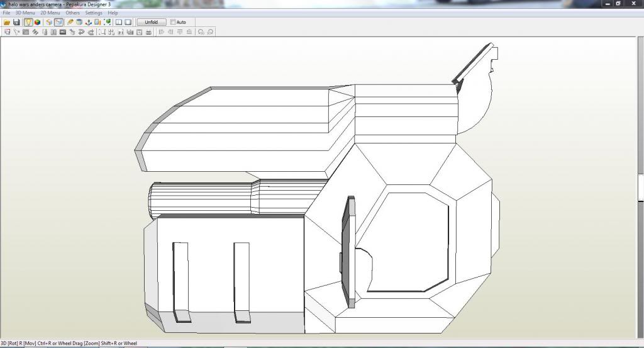Screen dimensions: 644x348
Task: Click the anchor icon in toolbar
Action: coord(89,22)
